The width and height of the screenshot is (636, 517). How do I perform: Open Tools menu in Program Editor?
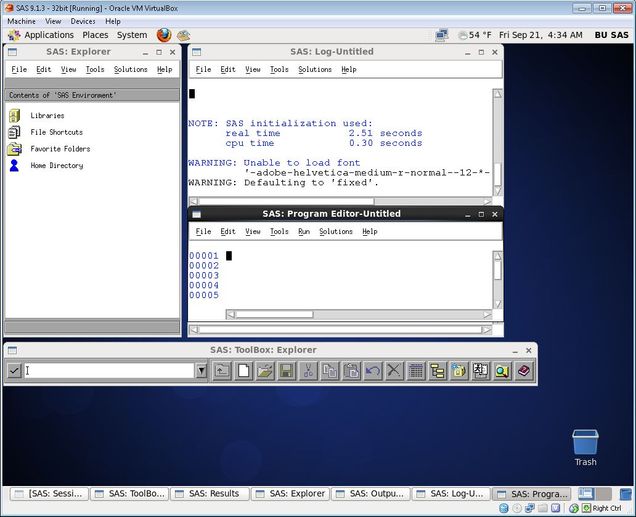pos(279,232)
